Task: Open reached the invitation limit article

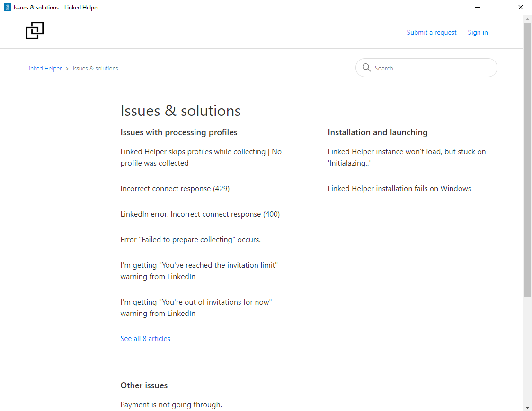Action: tap(199, 271)
